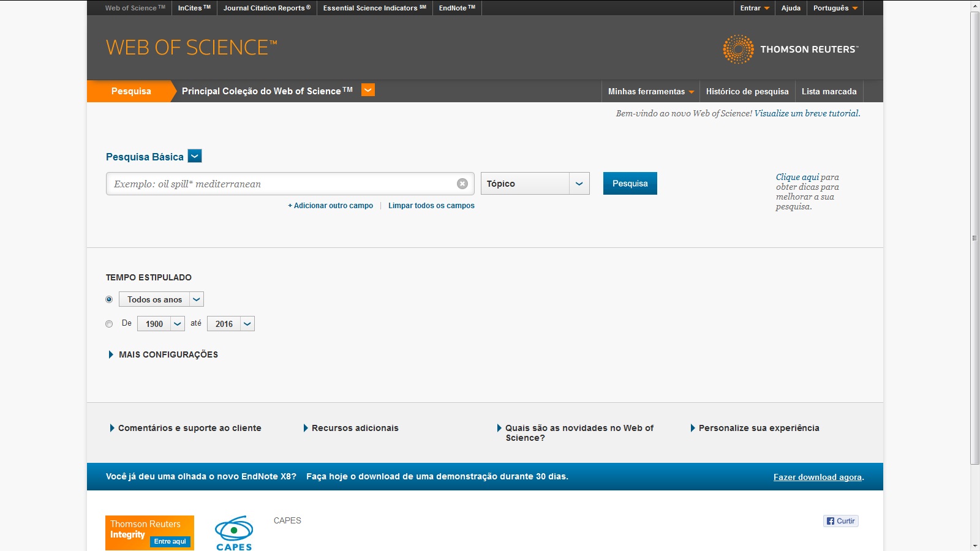Open Minhas ferramentas menu
Viewport: 980px width, 551px height.
pos(651,91)
